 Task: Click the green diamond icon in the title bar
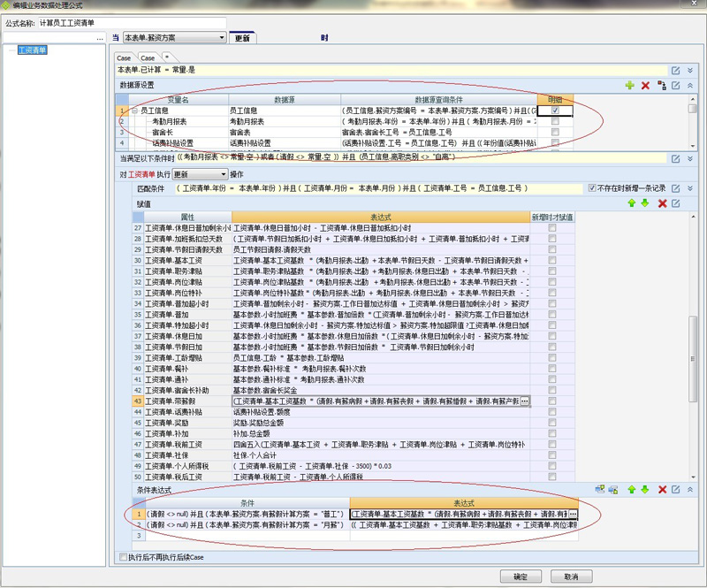coord(5,5)
